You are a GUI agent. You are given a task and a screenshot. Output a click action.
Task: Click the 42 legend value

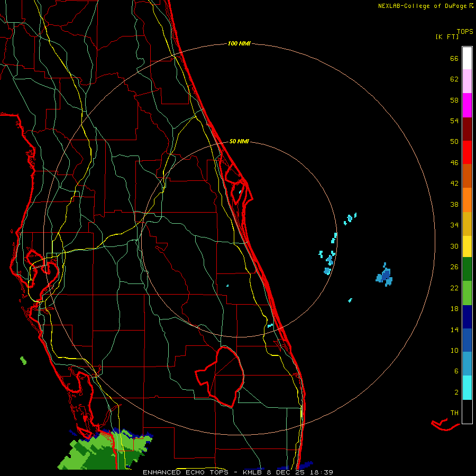coord(454,184)
